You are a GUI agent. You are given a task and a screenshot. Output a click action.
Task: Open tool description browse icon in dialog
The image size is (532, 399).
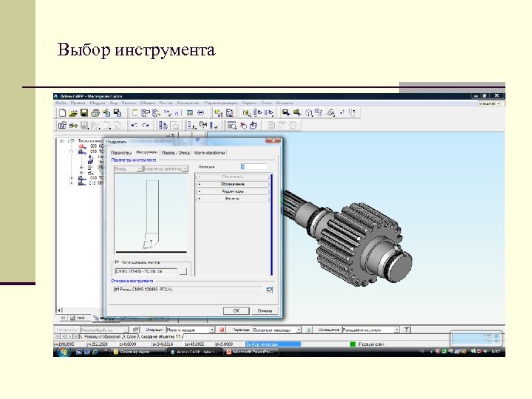[x=270, y=290]
